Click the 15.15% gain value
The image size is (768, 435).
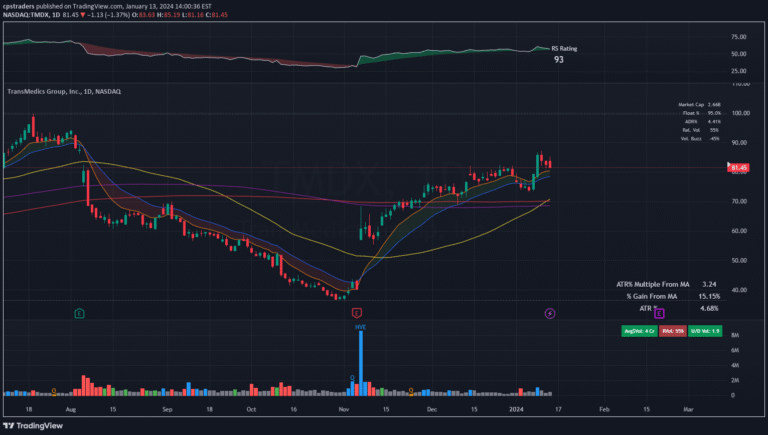click(709, 296)
